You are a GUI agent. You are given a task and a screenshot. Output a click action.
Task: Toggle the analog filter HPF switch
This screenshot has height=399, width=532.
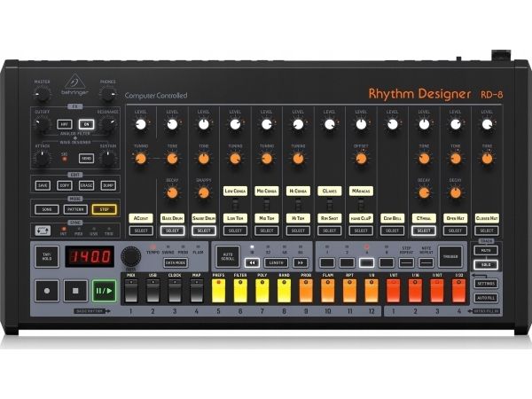pyautogui.click(x=64, y=124)
